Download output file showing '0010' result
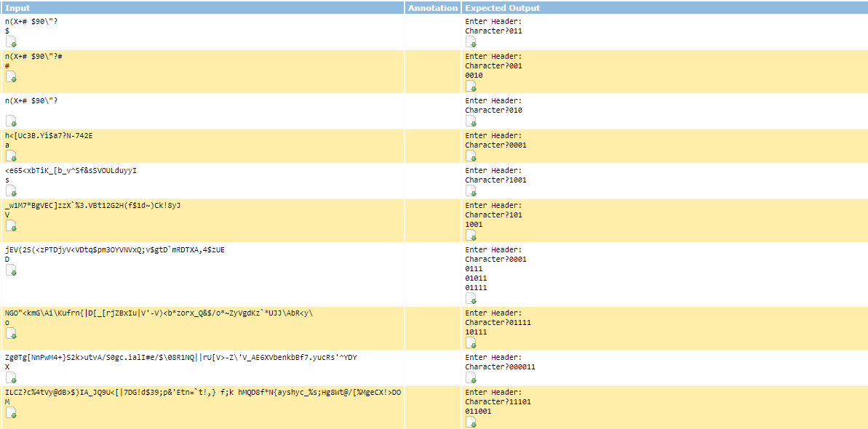 click(471, 85)
